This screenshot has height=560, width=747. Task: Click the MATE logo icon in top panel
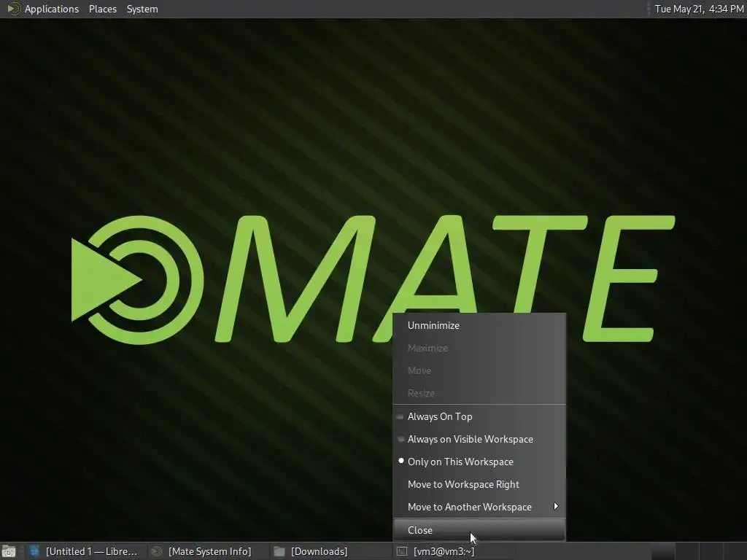pos(13,9)
